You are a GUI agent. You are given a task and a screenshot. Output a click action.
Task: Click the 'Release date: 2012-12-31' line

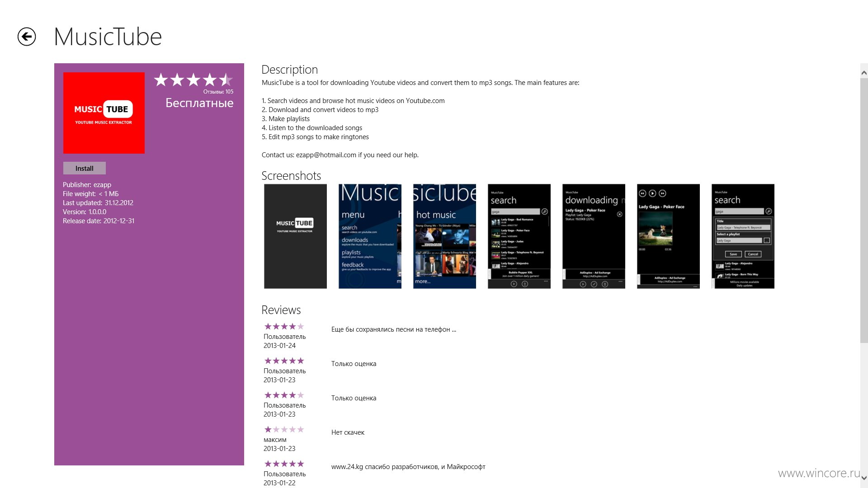(x=99, y=221)
